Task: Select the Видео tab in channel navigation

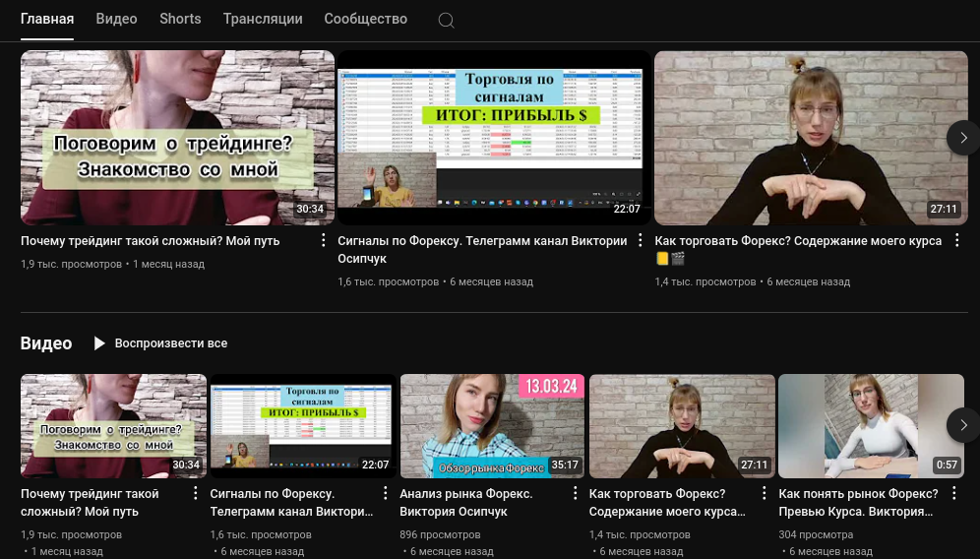Action: 116,19
